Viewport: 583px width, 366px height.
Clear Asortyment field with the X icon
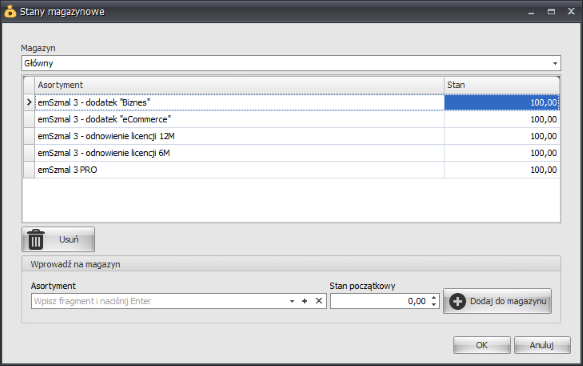[x=319, y=301]
